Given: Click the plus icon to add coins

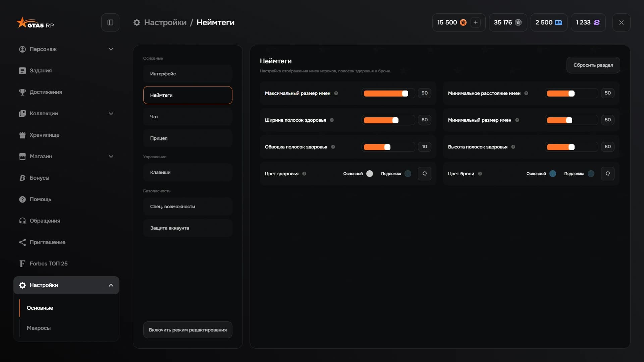Looking at the screenshot, I should 475,22.
